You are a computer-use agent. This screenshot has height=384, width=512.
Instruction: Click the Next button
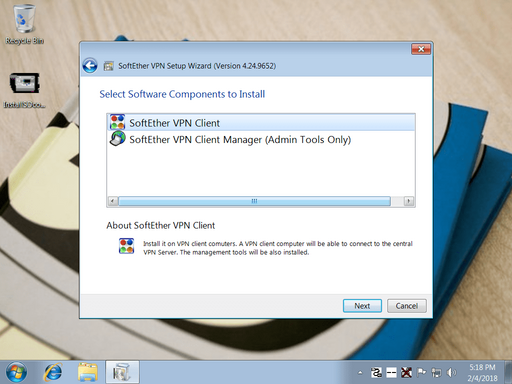coord(362,306)
